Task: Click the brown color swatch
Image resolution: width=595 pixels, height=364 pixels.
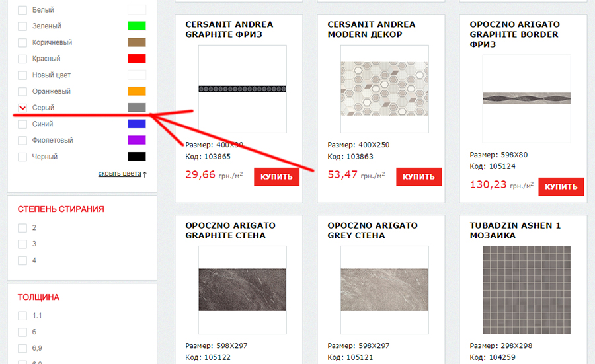Action: pos(137,42)
